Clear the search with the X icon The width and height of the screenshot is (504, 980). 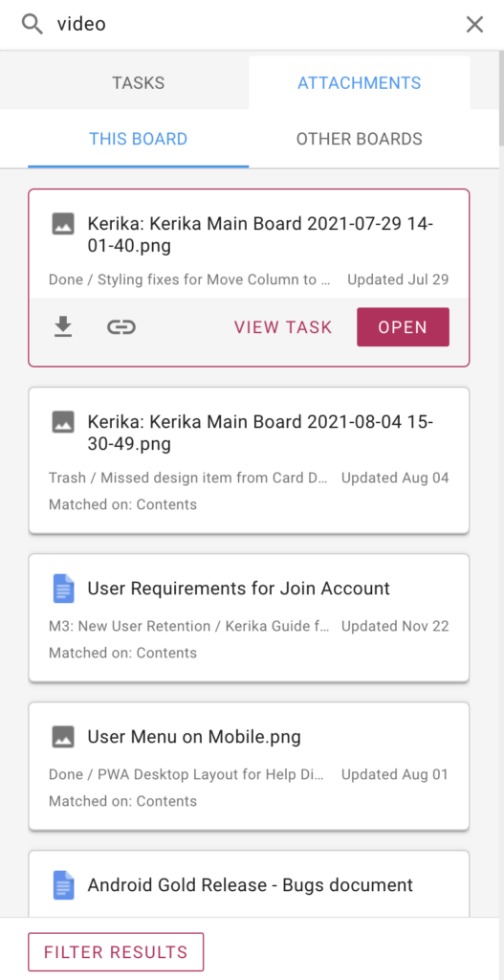coord(474,24)
